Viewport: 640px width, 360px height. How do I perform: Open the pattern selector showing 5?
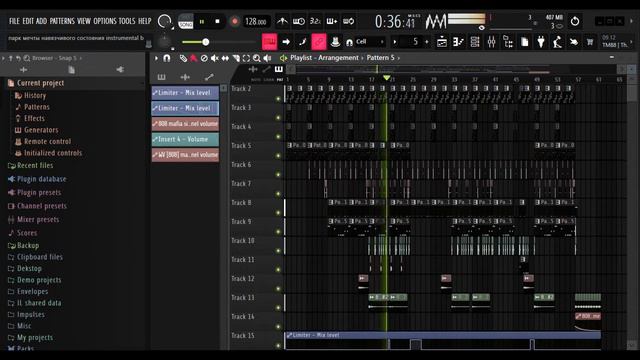tap(411, 42)
